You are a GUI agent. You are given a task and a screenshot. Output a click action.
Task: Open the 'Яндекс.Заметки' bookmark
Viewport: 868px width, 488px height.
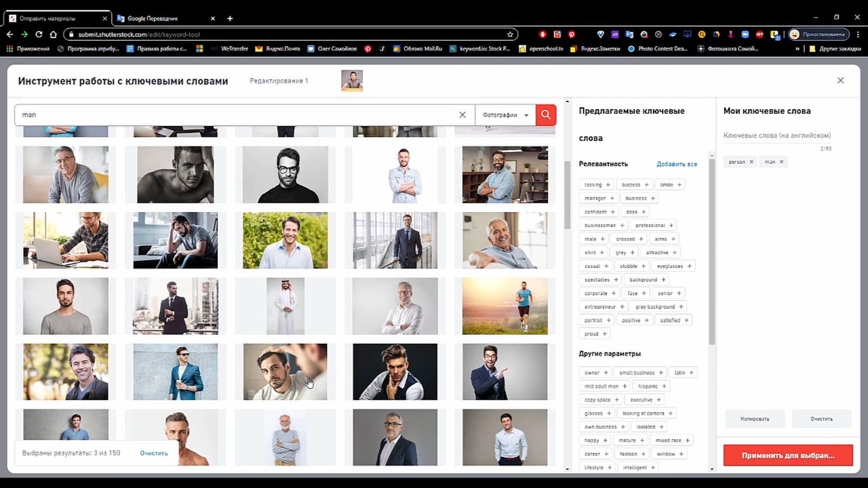click(x=596, y=49)
